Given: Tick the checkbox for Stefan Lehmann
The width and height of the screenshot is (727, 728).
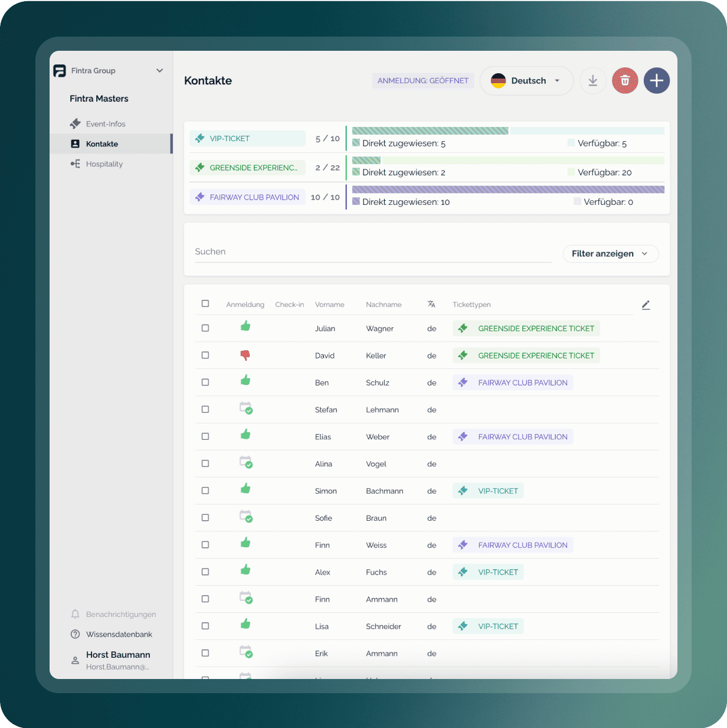Looking at the screenshot, I should pyautogui.click(x=205, y=409).
